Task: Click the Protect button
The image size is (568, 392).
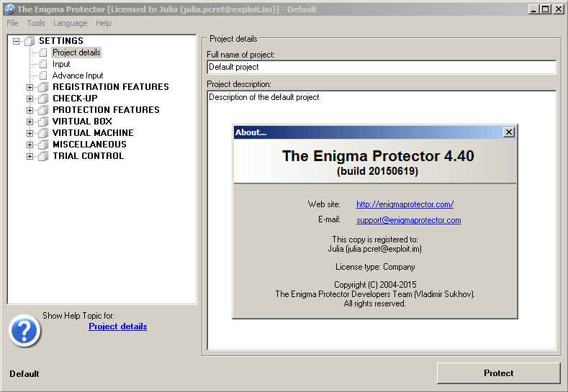Action: pos(498,373)
